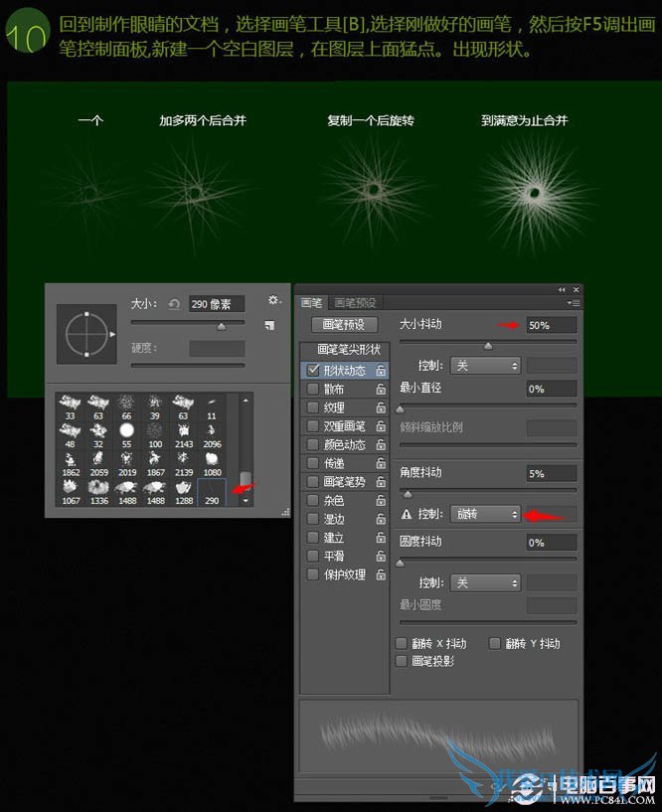
Task: Click the lock icon beside 纹理
Action: click(x=381, y=407)
